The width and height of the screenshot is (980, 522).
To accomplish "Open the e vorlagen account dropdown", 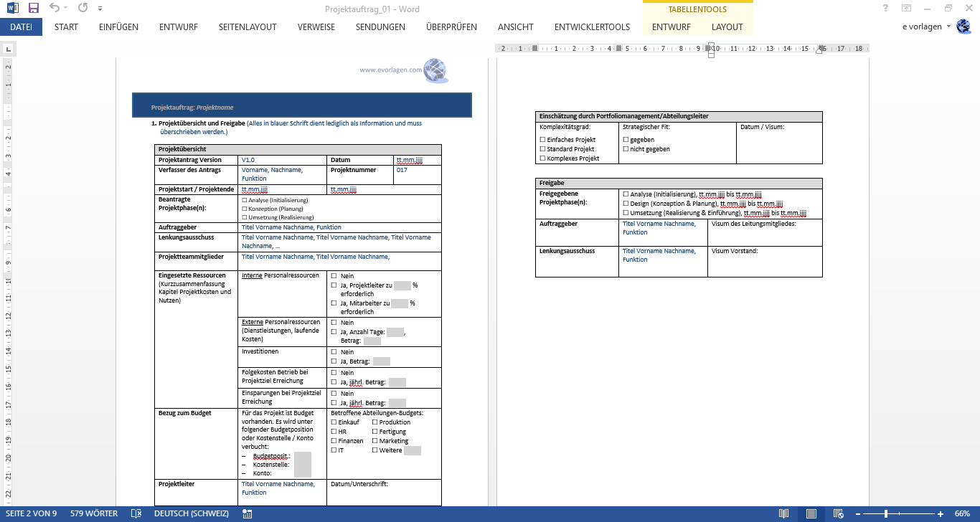I will click(927, 27).
